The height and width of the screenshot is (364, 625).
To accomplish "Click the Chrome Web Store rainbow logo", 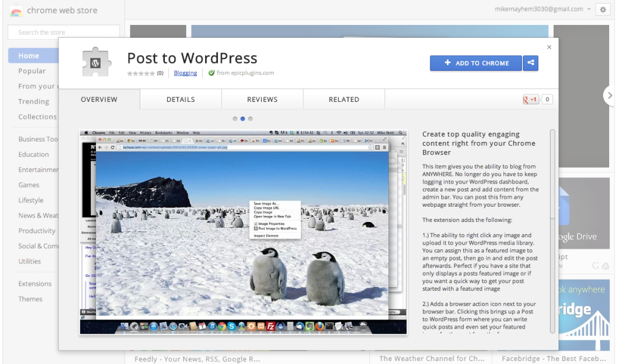I will pos(16,11).
